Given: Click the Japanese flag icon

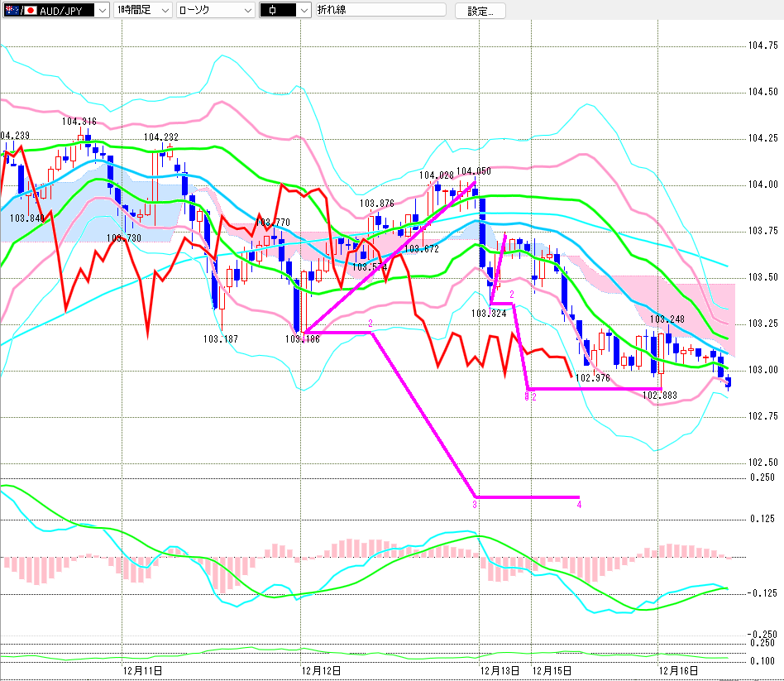Looking at the screenshot, I should coord(31,10).
